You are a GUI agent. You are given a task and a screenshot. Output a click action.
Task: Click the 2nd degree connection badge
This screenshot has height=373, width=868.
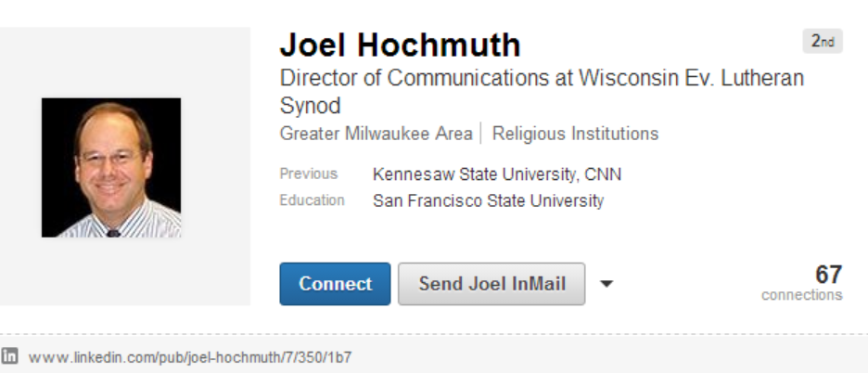pos(822,42)
